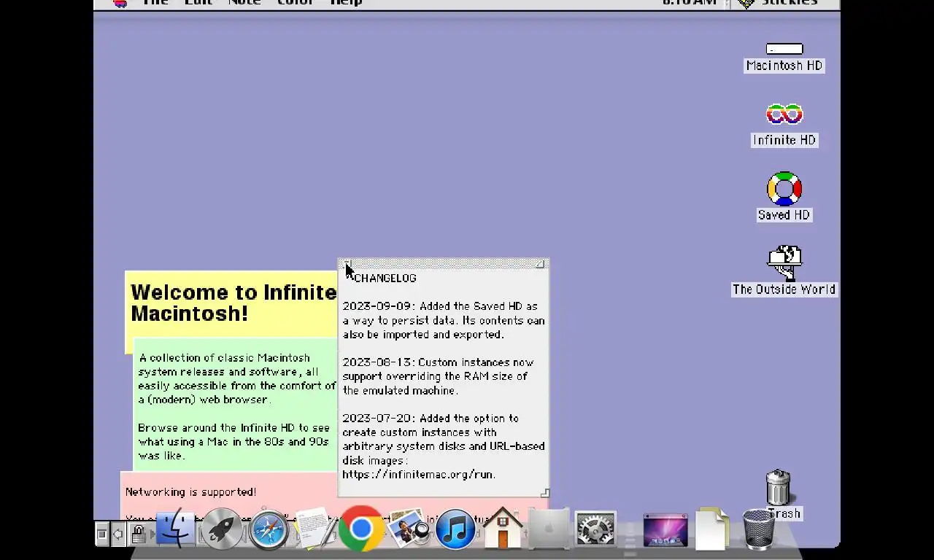Click the 2023-09-09 Saved HD changelog entry

pos(444,320)
